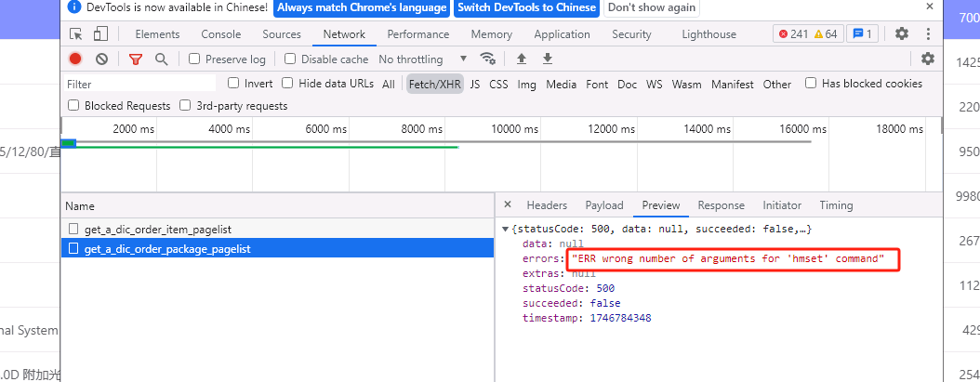Toggle the red filter funnel icon

[x=136, y=59]
